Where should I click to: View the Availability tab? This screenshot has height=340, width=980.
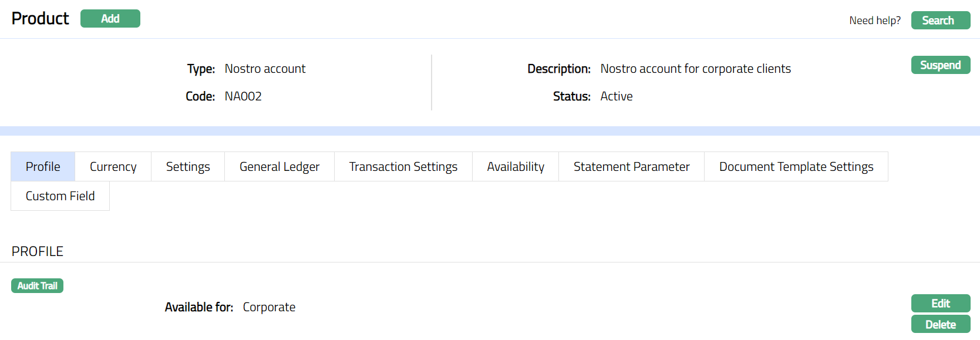516,167
